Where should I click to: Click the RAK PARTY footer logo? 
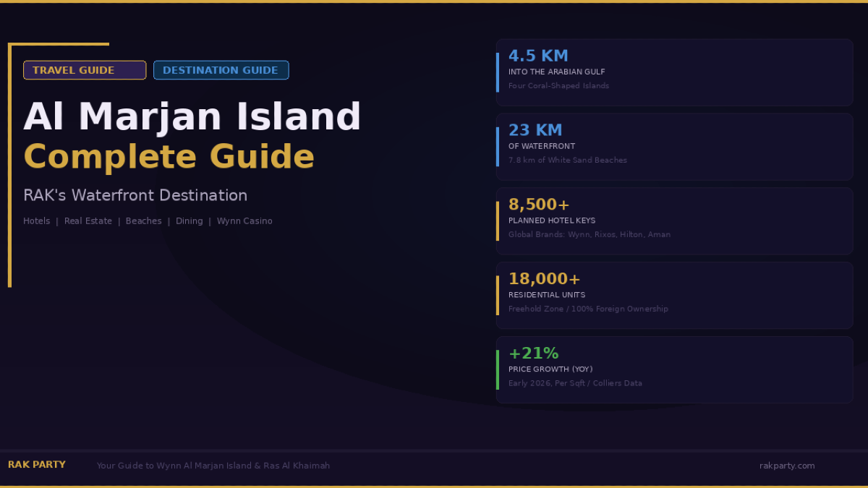[37, 465]
